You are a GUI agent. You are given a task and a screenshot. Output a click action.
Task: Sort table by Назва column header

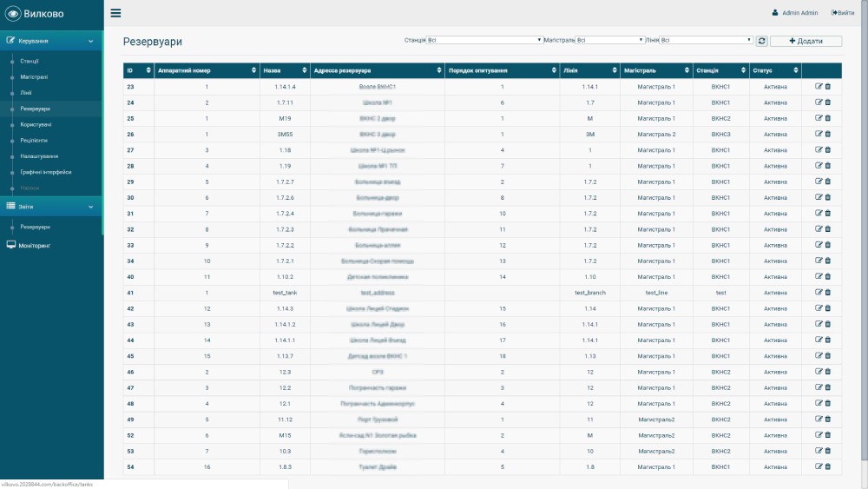(x=284, y=70)
